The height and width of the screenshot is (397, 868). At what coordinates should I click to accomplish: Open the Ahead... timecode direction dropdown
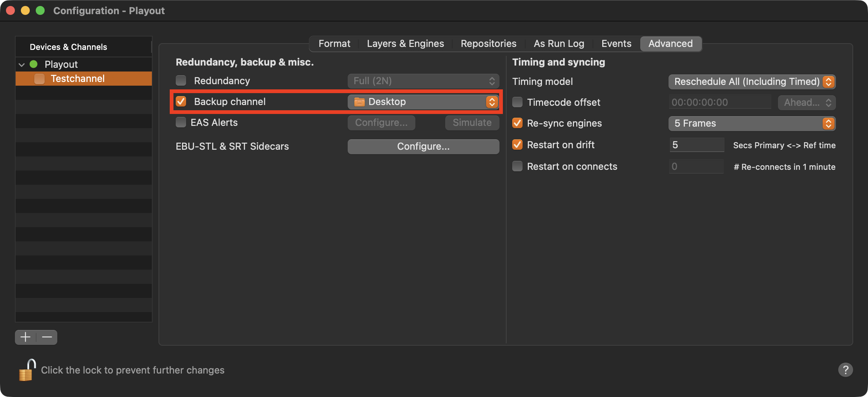click(807, 102)
